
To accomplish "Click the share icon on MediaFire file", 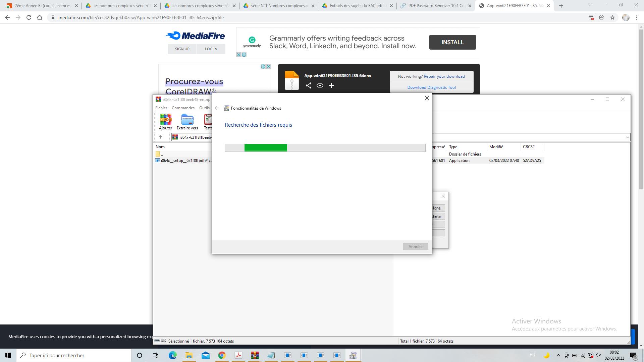I will (x=309, y=85).
